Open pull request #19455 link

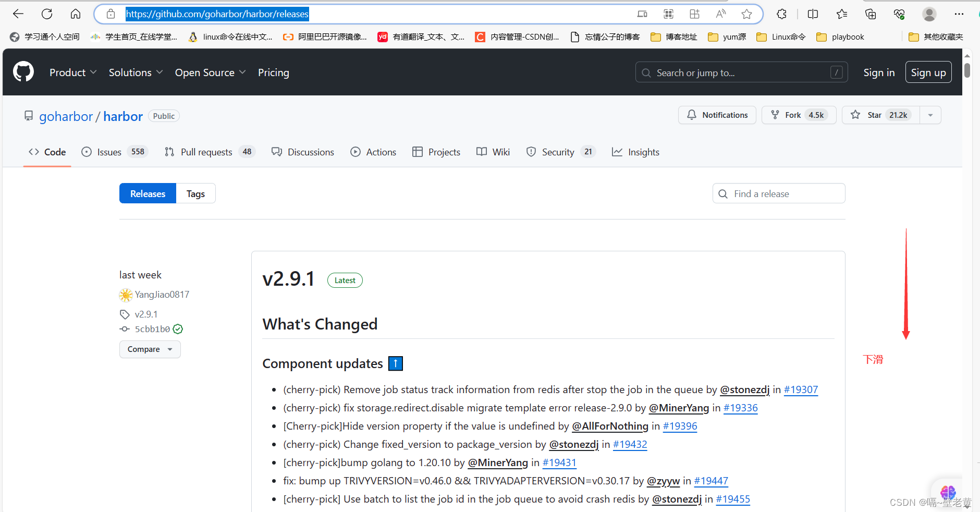click(x=733, y=499)
